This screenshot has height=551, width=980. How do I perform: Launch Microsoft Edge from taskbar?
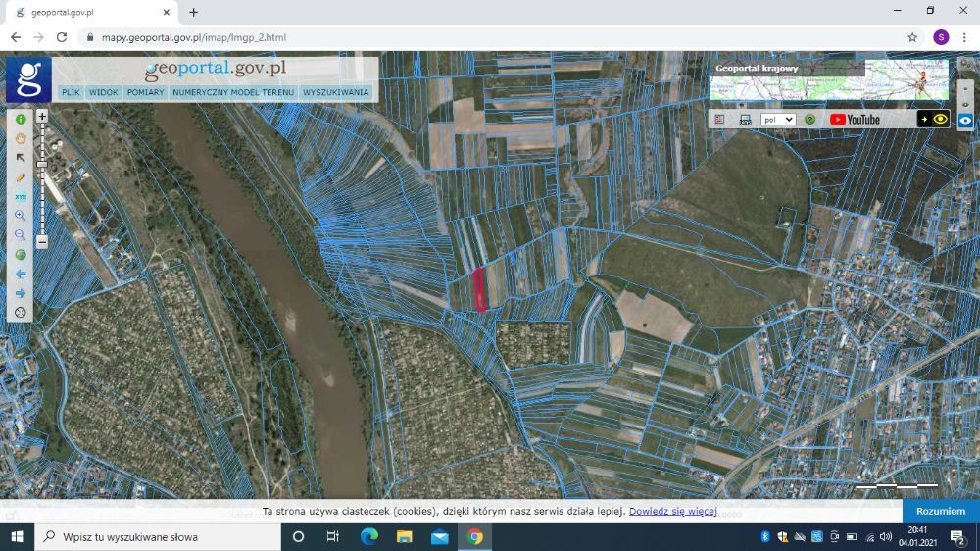[368, 536]
